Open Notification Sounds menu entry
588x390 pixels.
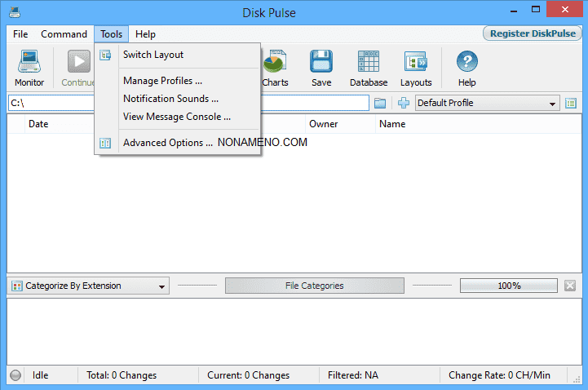(170, 99)
